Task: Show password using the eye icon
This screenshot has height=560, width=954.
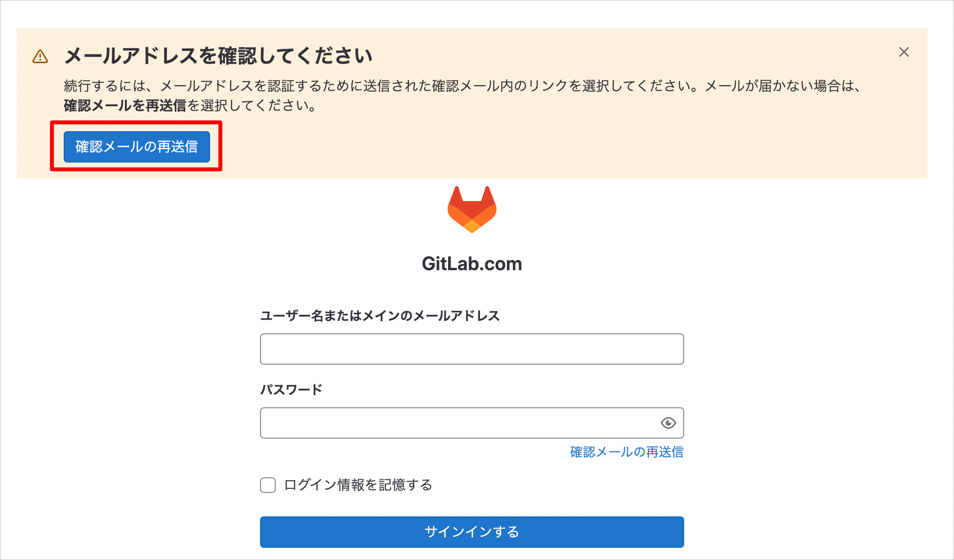Action: pyautogui.click(x=668, y=423)
